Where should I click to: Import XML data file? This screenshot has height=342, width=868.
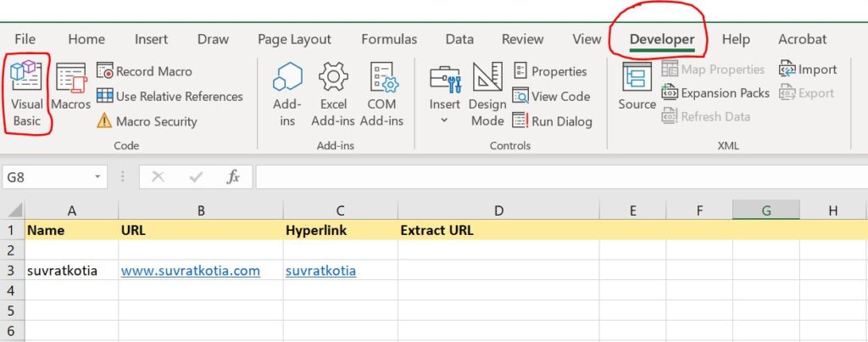(808, 70)
